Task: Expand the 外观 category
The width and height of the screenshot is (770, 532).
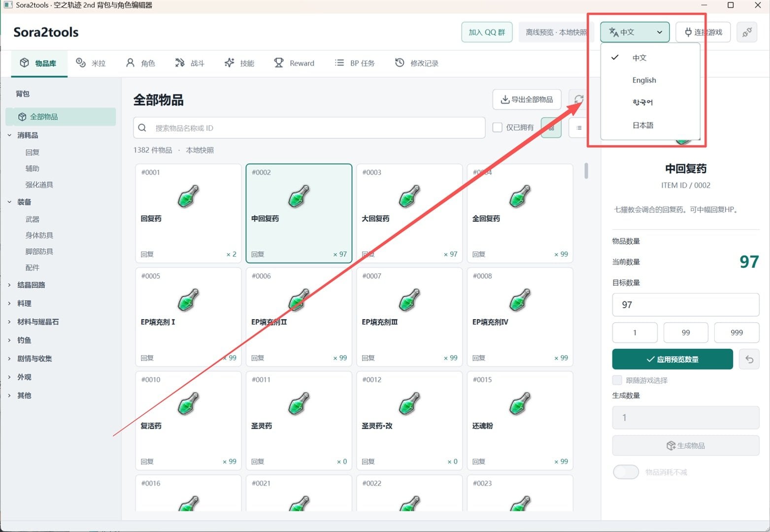Action: [x=9, y=377]
